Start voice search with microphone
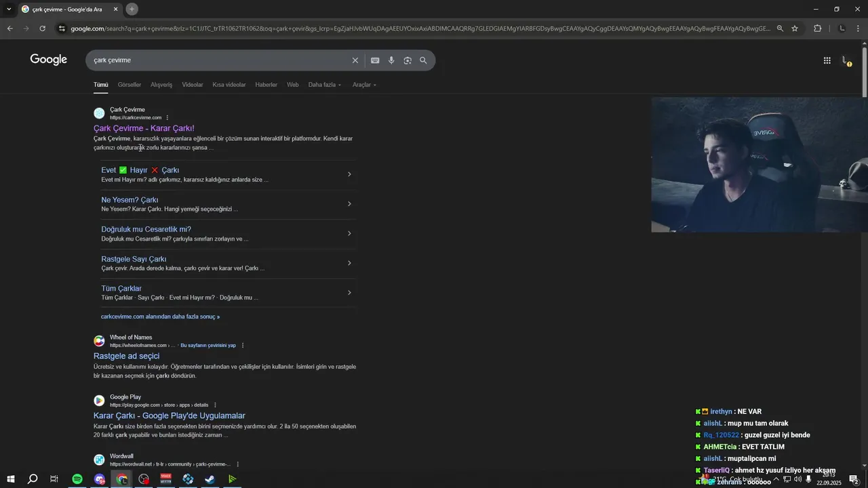868x488 pixels. (391, 60)
